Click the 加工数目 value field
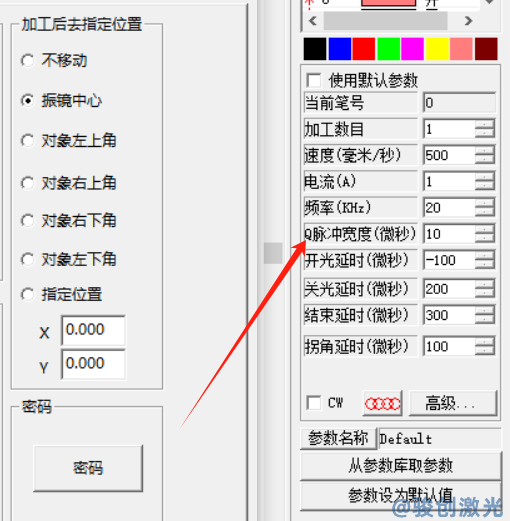 [x=449, y=129]
